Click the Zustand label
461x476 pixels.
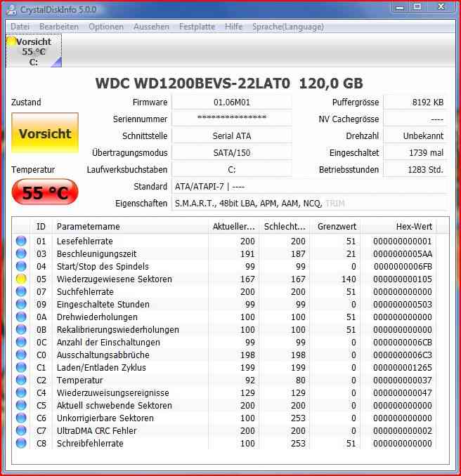coord(26,102)
